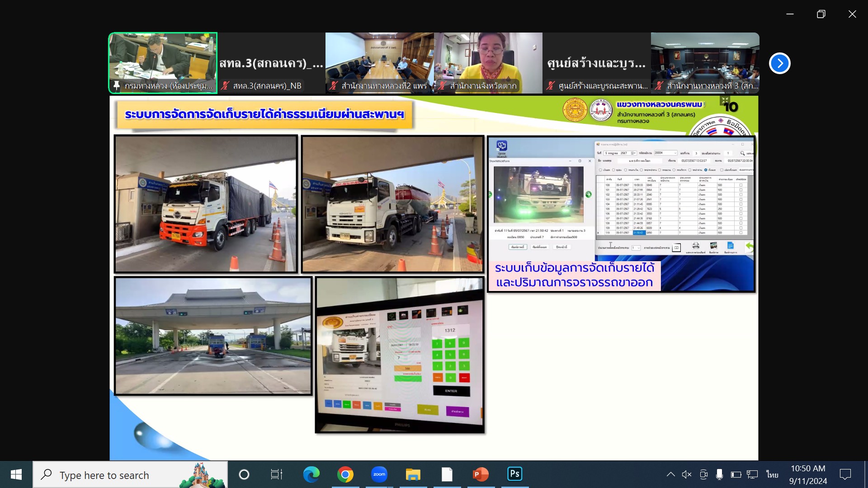The width and height of the screenshot is (868, 488).
Task: Expand the hidden system tray icons chevron
Action: (670, 474)
